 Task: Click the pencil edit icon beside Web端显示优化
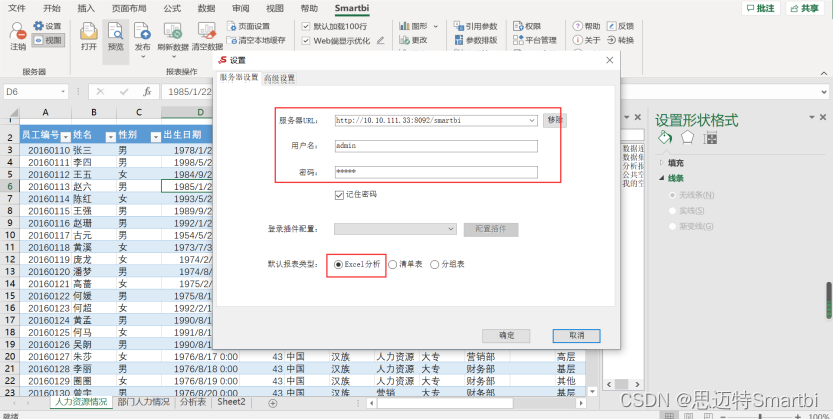coord(380,40)
